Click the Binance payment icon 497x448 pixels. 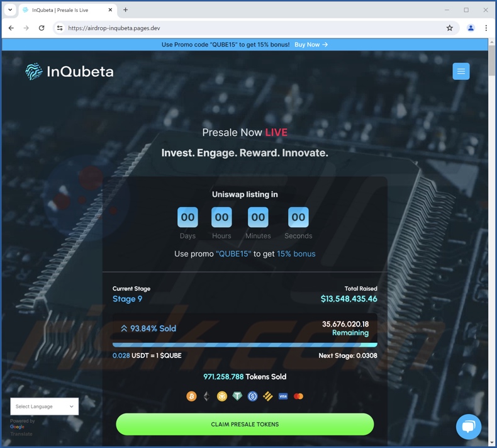pyautogui.click(x=268, y=396)
